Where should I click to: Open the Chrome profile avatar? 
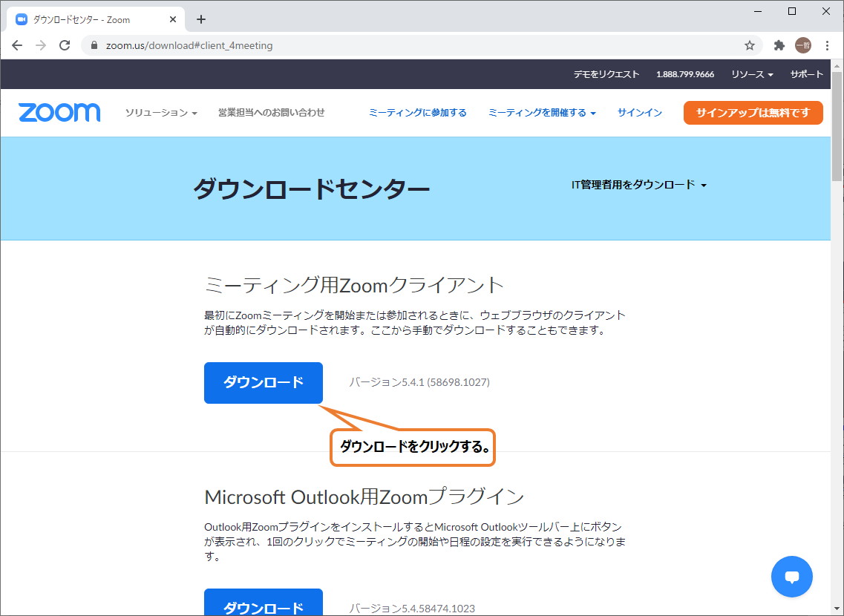802,45
